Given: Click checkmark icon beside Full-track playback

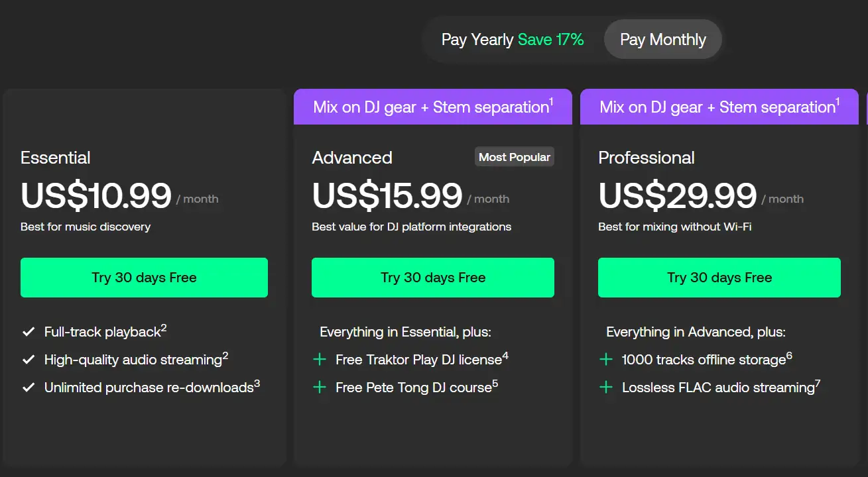Looking at the screenshot, I should 29,332.
